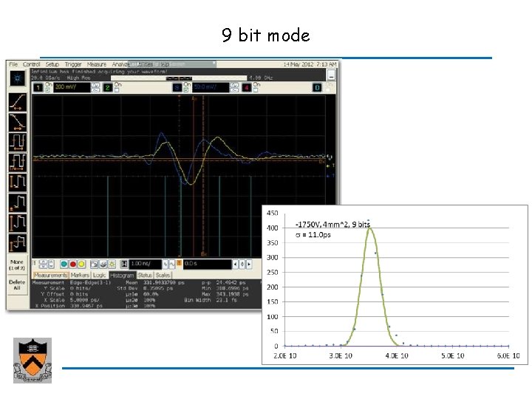532x399 pixels.
Task: Click the minimize button at oscilloscope top-right
Action: [332, 75]
